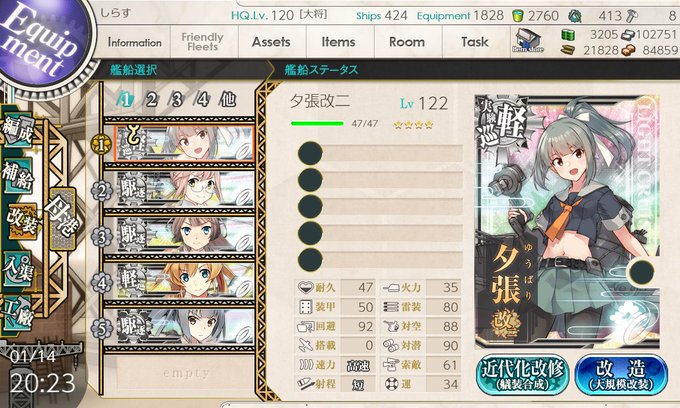Click the 近代化改修 modernization button
680x408 pixels.
tap(523, 374)
